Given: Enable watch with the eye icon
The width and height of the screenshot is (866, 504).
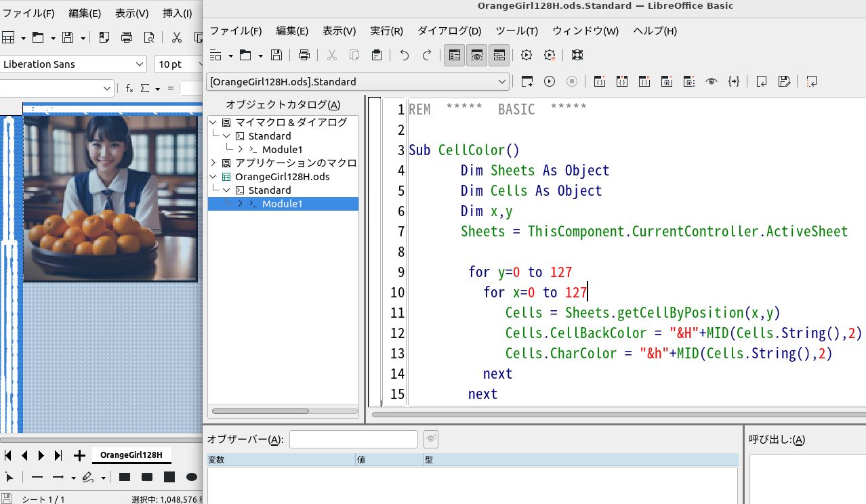Looking at the screenshot, I should pos(711,81).
